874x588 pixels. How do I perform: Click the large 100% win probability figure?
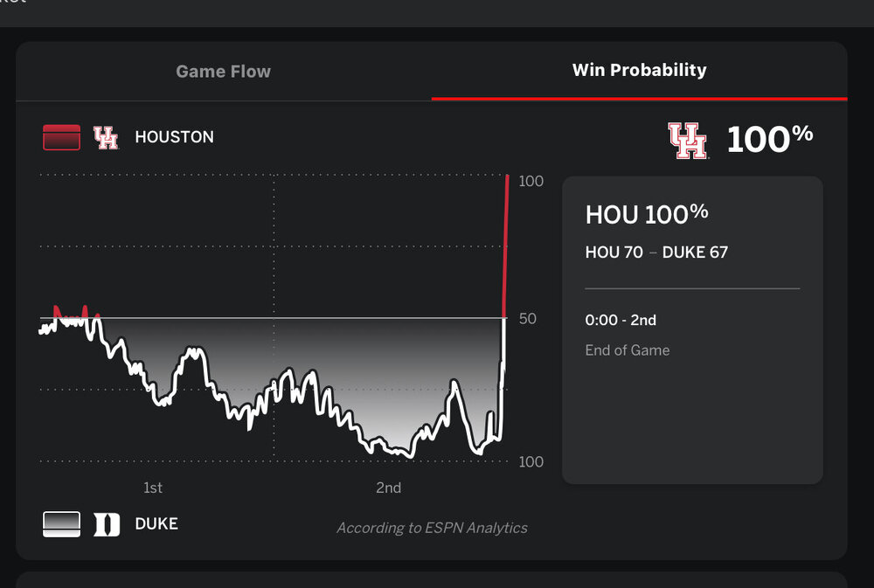coord(769,138)
